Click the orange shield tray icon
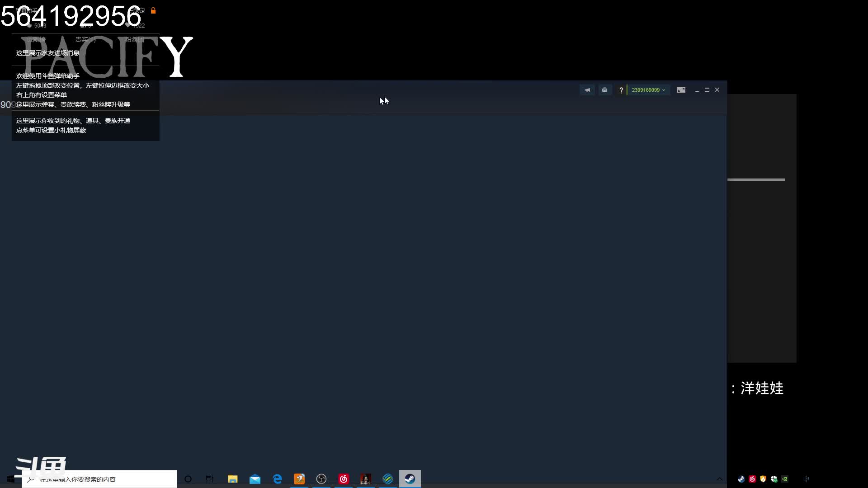Screen dimensions: 868x488 [x=763, y=479]
